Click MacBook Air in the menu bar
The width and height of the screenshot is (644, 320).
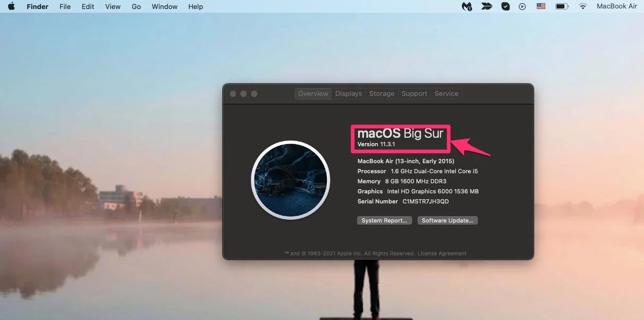pos(616,6)
